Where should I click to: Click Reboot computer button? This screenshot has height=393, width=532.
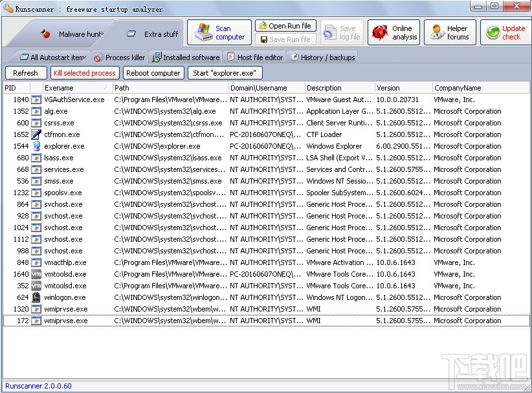pos(153,73)
